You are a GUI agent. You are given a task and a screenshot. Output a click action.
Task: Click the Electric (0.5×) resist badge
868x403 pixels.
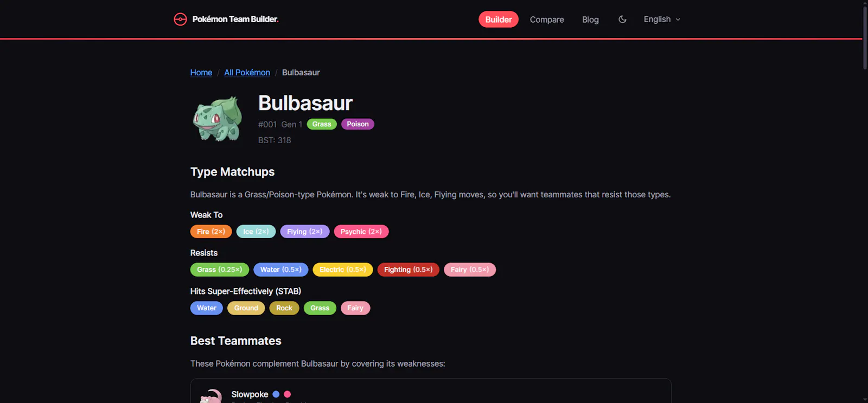pyautogui.click(x=343, y=270)
